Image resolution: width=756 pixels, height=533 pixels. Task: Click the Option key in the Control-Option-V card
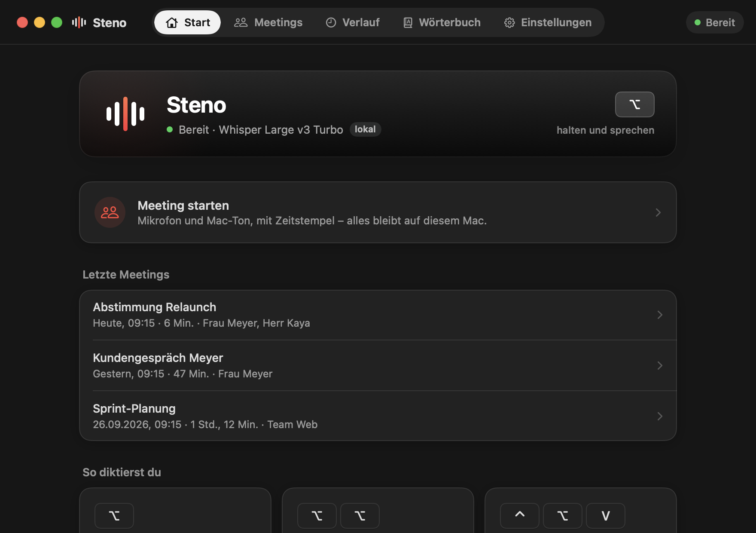[x=563, y=516]
